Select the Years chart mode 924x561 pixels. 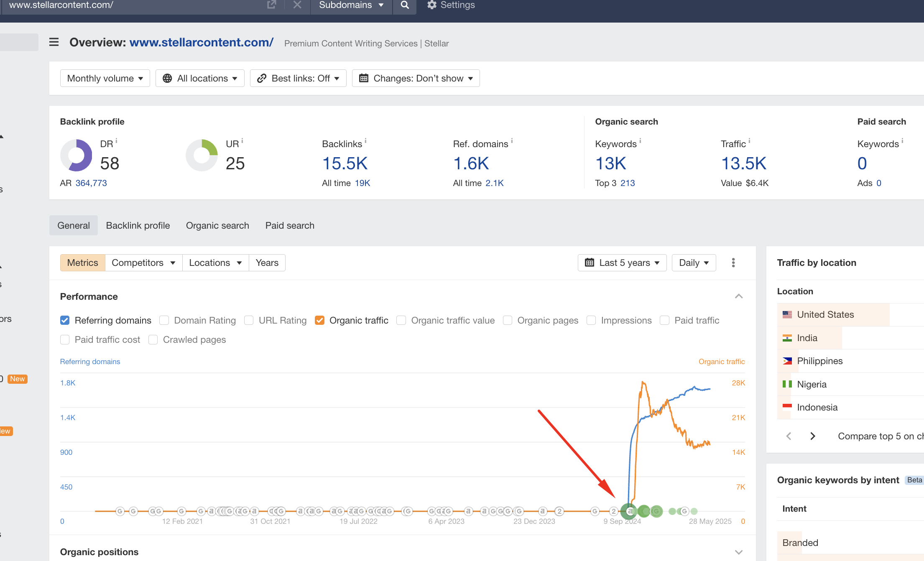267,263
